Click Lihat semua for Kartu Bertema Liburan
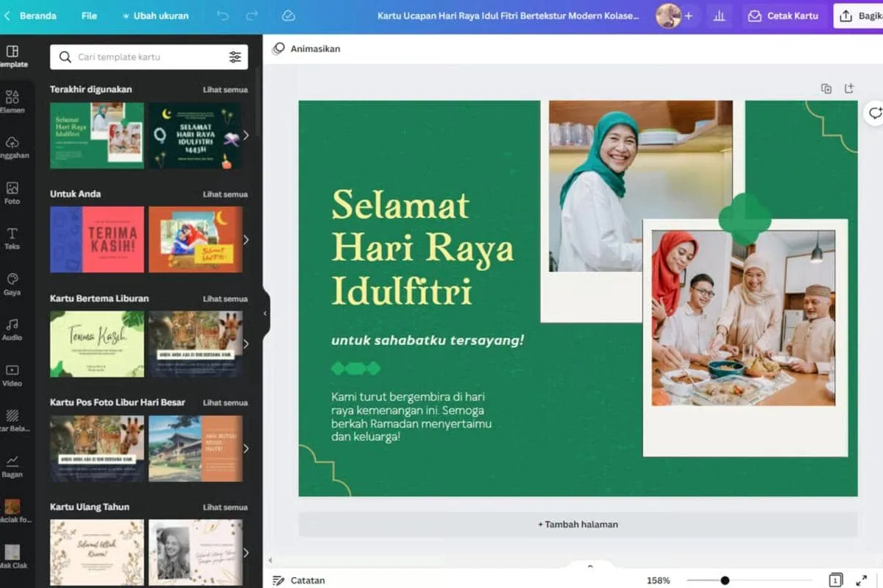Viewport: 883px width, 588px height. pyautogui.click(x=225, y=299)
